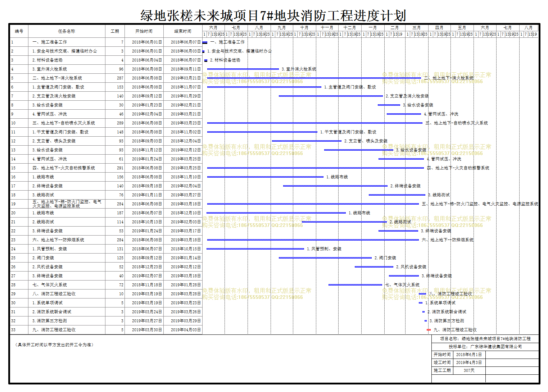Click start date 2019年03月30日
This screenshot has width=548, height=392.
[147, 330]
